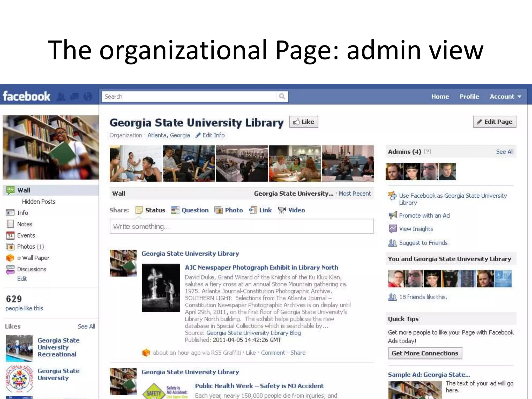Click the Admins help question mark

click(427, 151)
